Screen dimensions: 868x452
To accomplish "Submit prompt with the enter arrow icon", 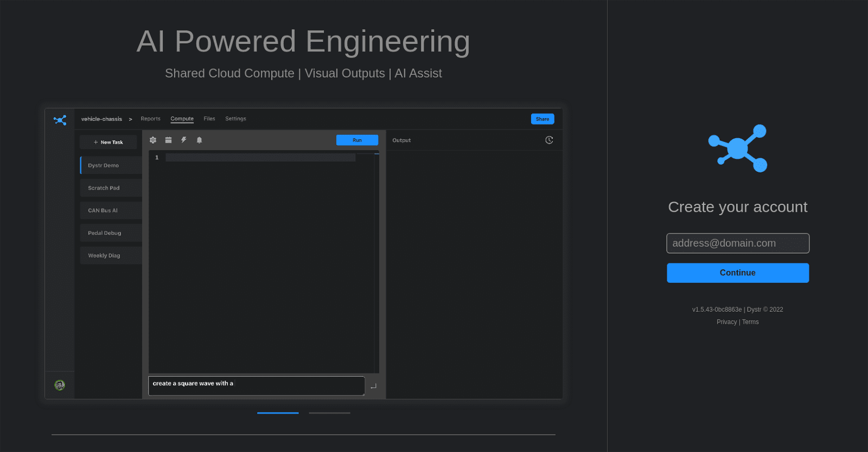I will tap(373, 386).
